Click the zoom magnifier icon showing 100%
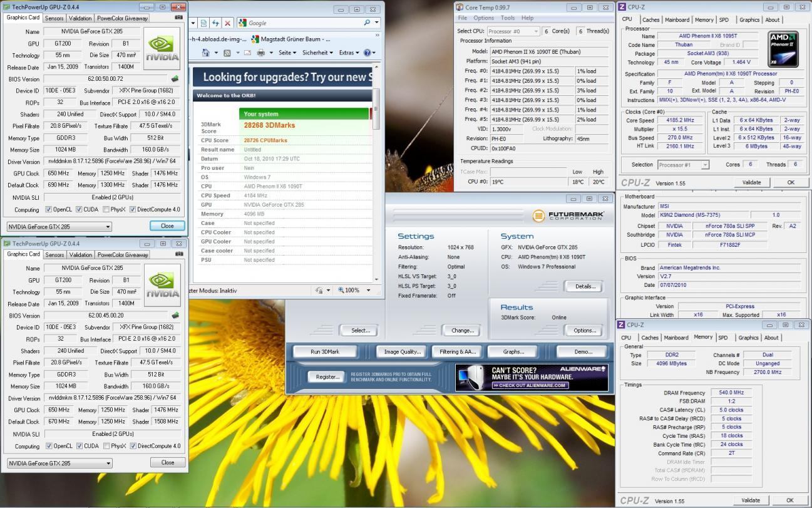 (341, 290)
